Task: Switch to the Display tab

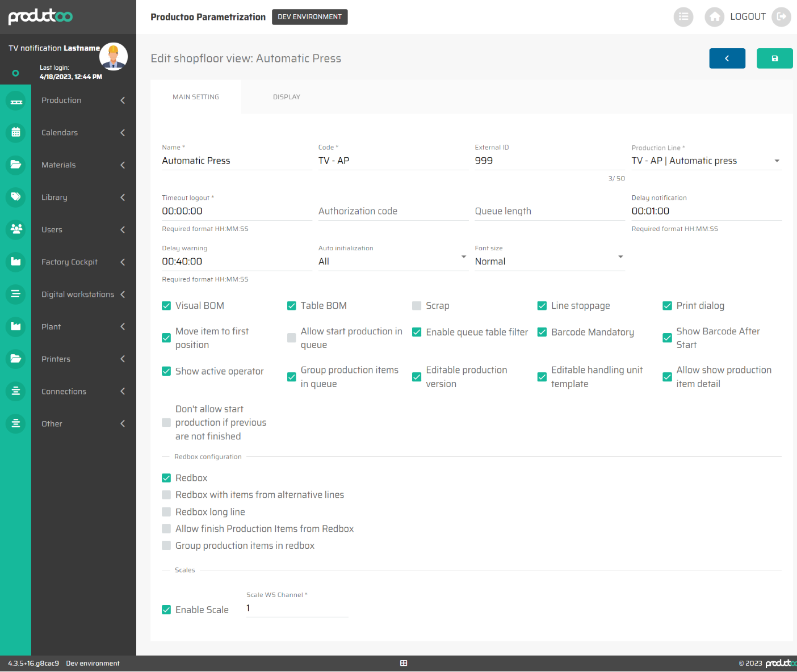Action: (x=286, y=97)
